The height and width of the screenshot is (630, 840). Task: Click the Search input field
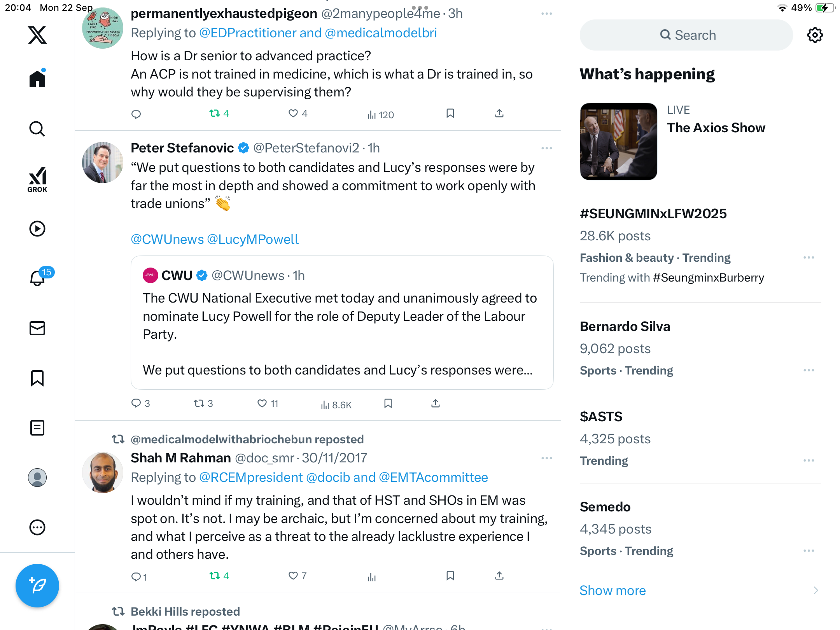tap(686, 35)
